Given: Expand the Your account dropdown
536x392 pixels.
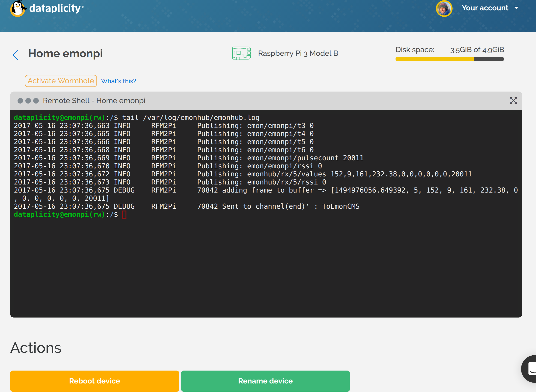Looking at the screenshot, I should [x=490, y=8].
